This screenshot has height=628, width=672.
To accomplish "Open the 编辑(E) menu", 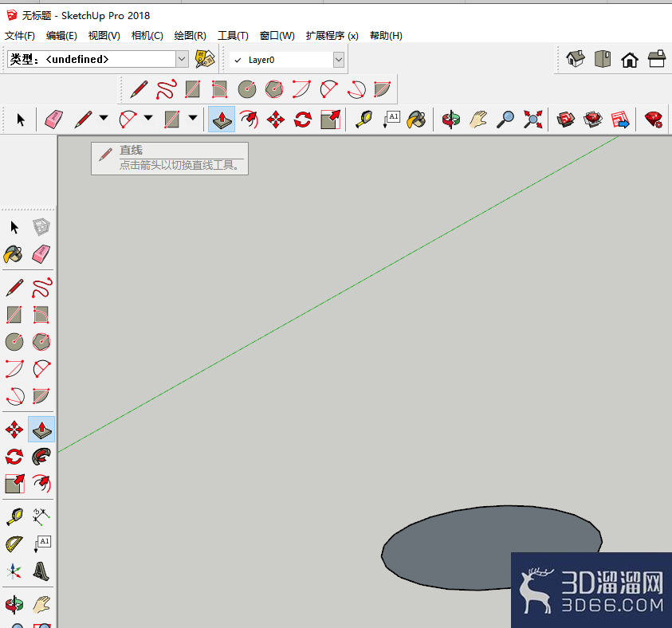I will pyautogui.click(x=61, y=36).
